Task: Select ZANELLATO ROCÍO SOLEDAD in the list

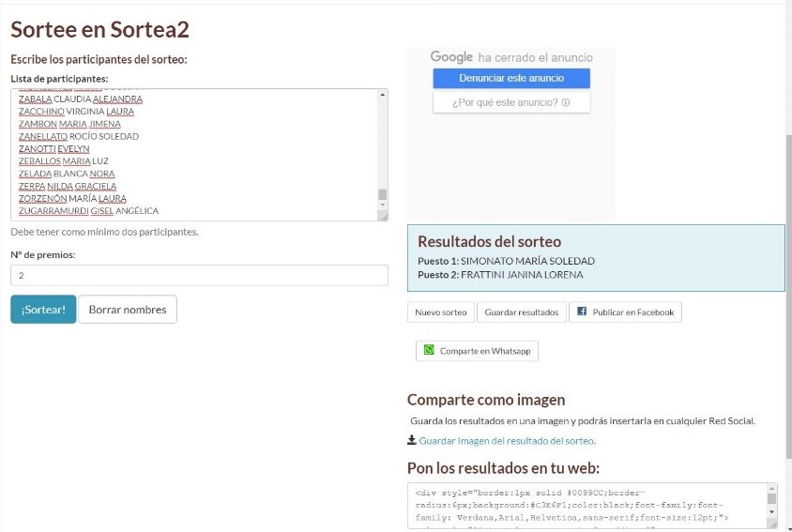Action: point(79,136)
